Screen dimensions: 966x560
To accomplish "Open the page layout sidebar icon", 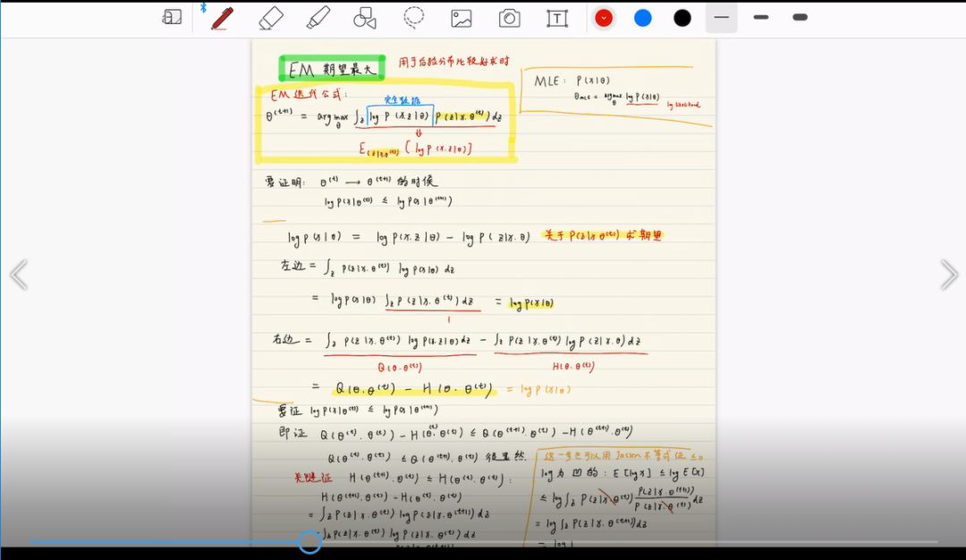I will [172, 17].
